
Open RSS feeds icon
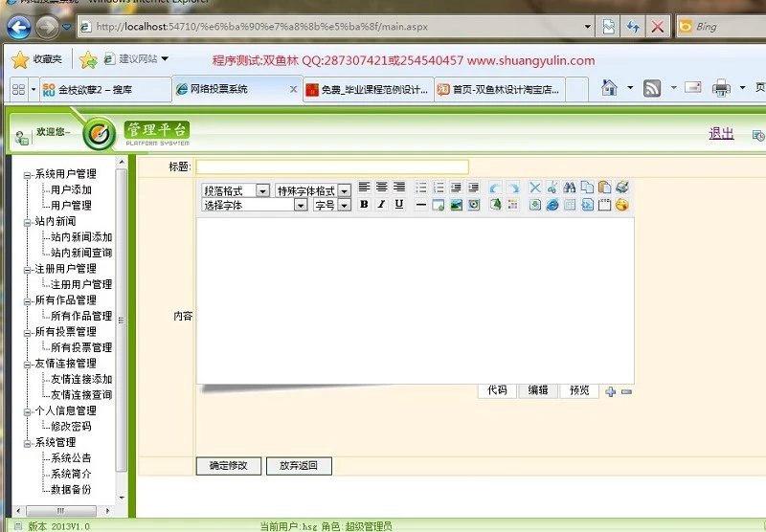click(x=652, y=88)
